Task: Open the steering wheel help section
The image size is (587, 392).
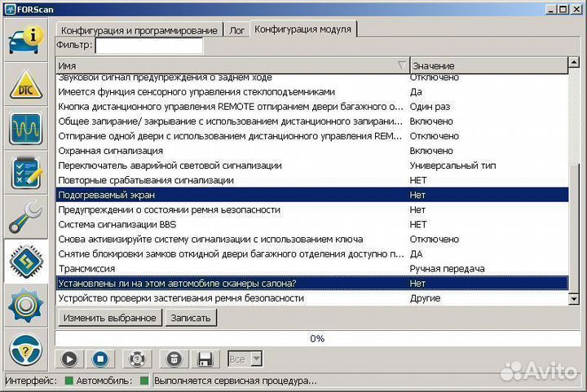Action: point(26,352)
